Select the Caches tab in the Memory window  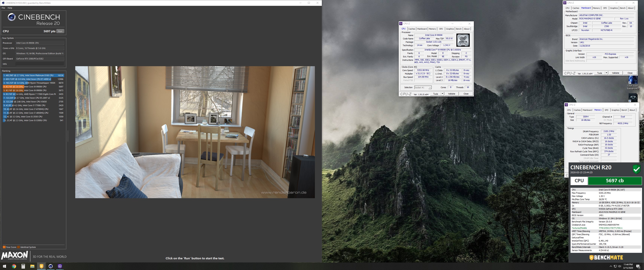coord(577,110)
